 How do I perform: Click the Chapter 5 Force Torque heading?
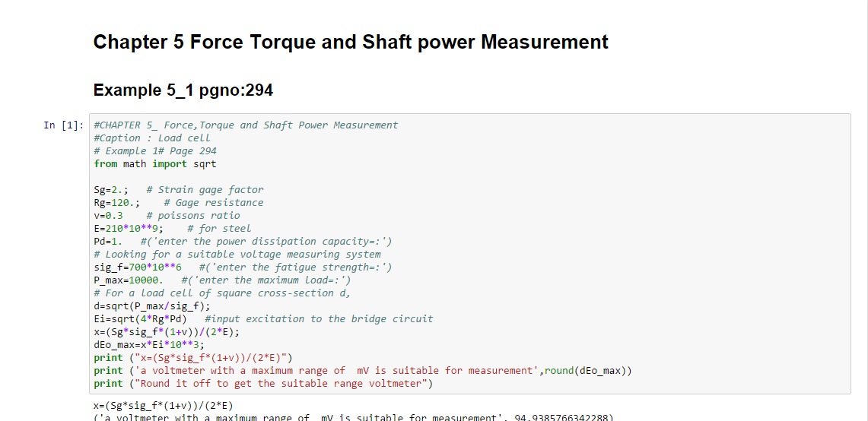point(351,42)
